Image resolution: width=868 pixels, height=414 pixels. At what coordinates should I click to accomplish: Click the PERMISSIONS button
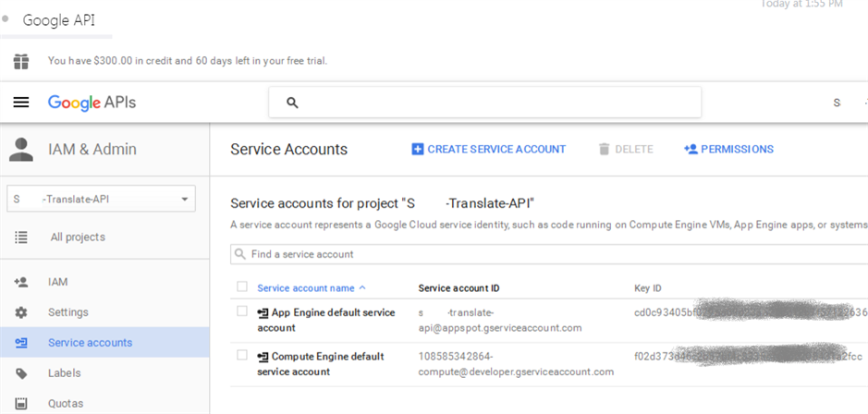click(x=729, y=150)
